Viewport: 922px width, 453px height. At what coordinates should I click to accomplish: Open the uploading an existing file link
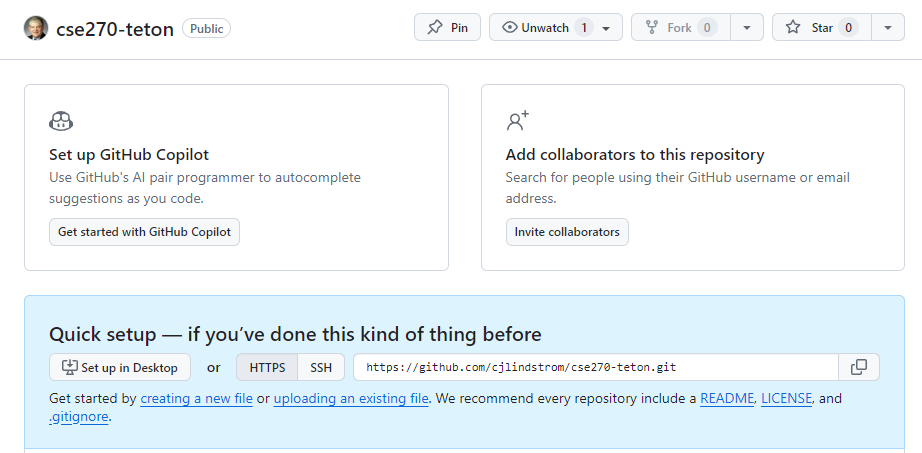point(351,398)
